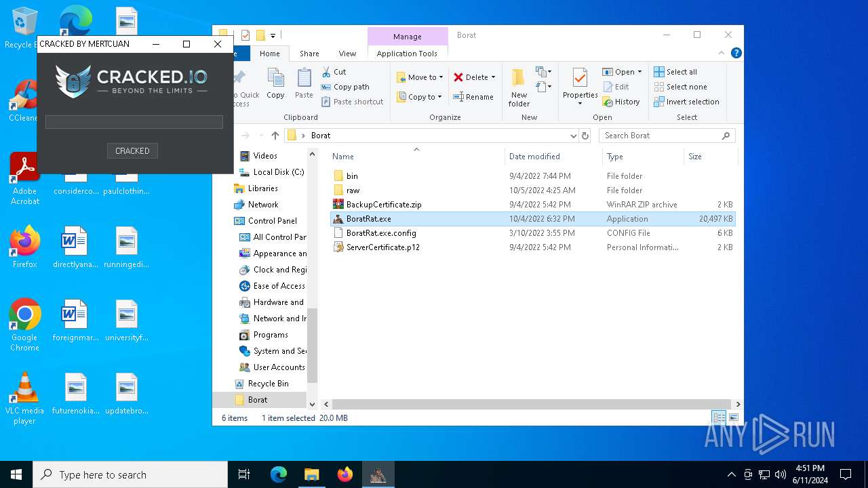Click the Paste icon in ribbon

[x=304, y=84]
